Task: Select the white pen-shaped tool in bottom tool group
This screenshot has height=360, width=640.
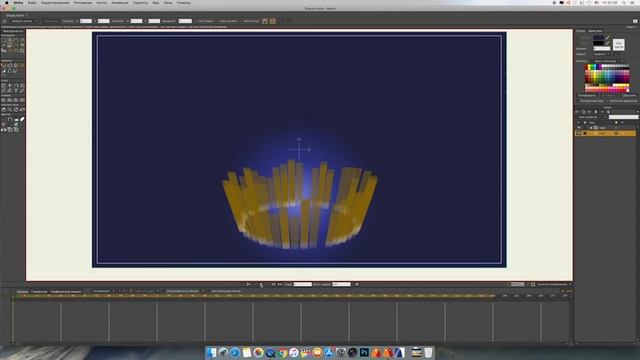Action: tap(22, 119)
